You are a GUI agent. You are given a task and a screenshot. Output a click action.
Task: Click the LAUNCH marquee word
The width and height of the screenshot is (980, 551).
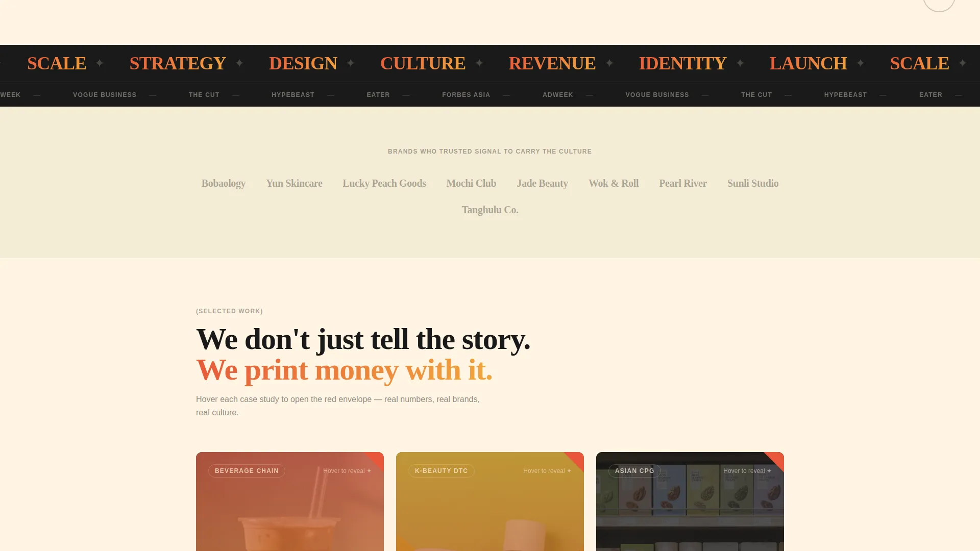coord(808,63)
